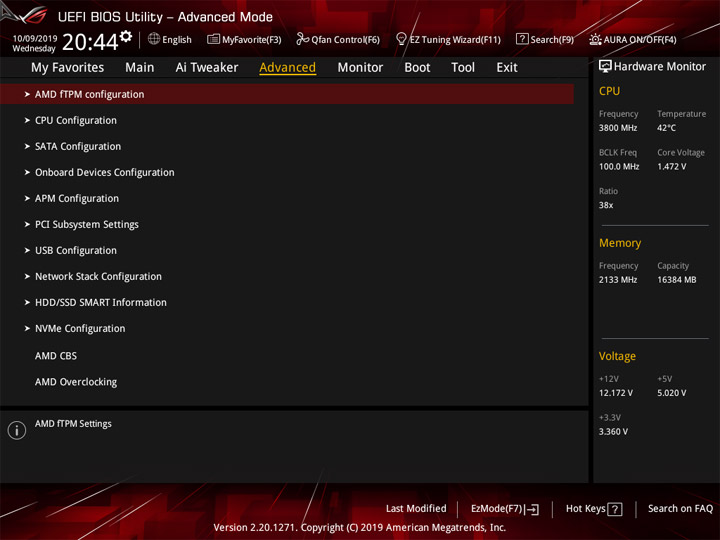This screenshot has width=720, height=540.
Task: Click the Qfan Control fan icon
Action: click(302, 39)
